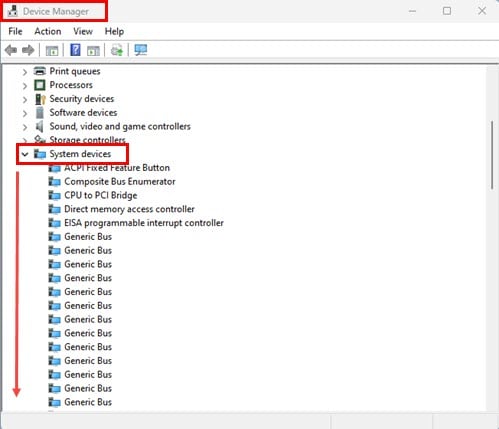Click the Forward arrow toolbar icon
Viewport: 499px width, 429px height.
point(28,51)
